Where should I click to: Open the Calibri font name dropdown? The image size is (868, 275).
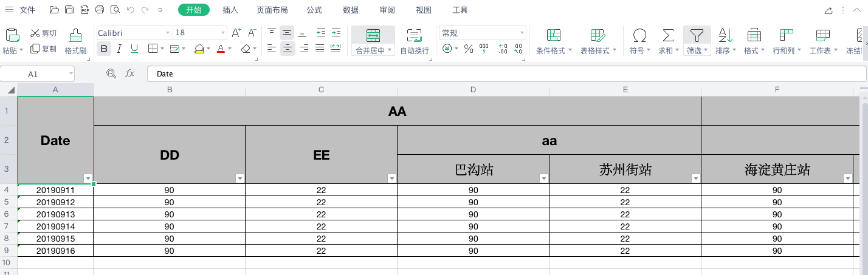click(x=168, y=33)
